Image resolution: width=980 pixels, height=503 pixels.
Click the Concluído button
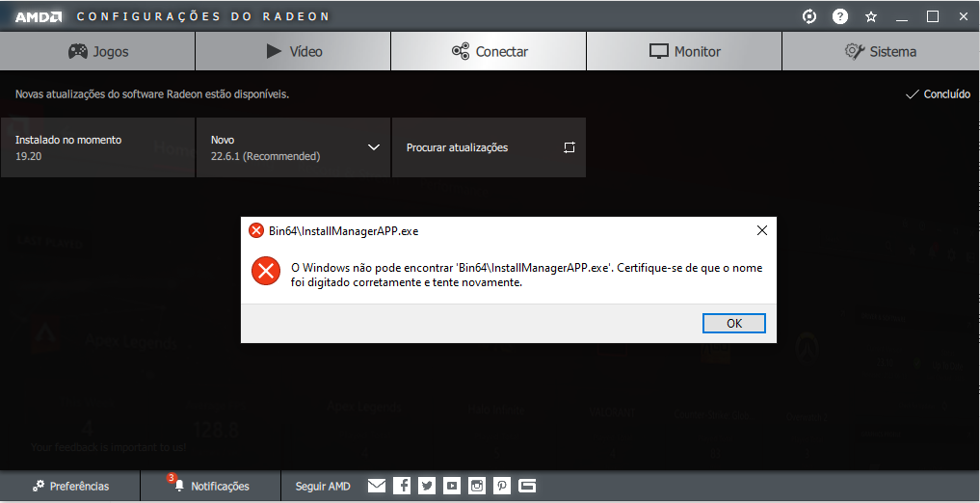938,94
